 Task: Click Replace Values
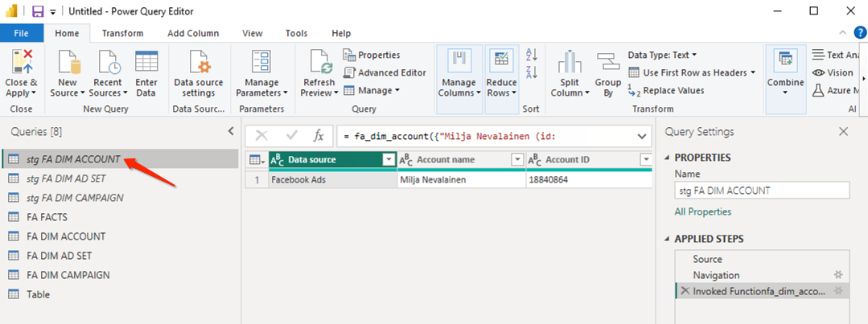point(666,90)
